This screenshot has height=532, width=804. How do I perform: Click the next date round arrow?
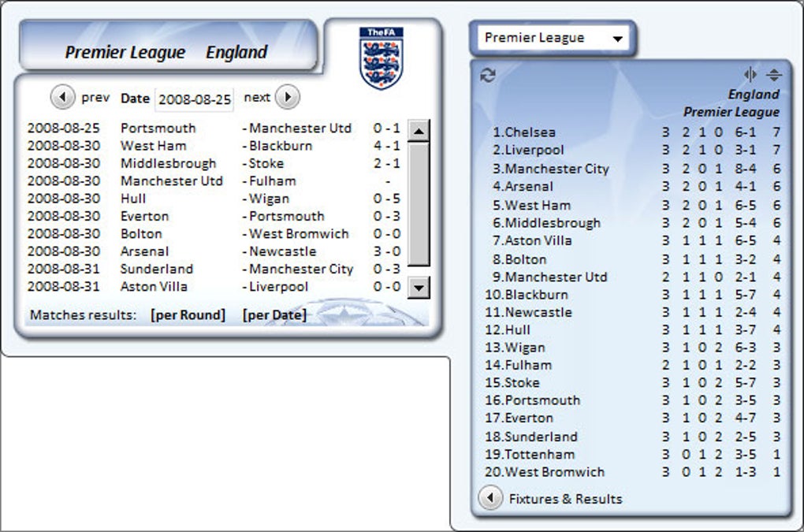pos(287,98)
